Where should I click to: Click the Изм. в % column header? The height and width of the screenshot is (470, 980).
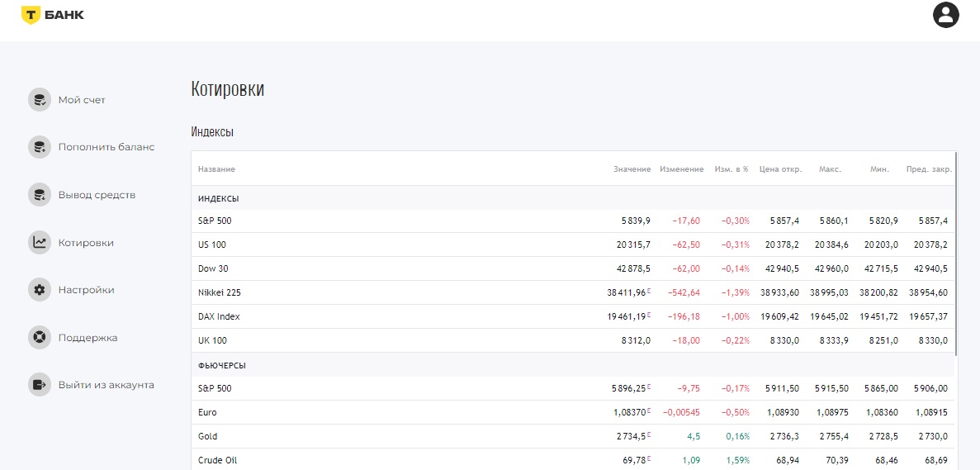(x=731, y=169)
